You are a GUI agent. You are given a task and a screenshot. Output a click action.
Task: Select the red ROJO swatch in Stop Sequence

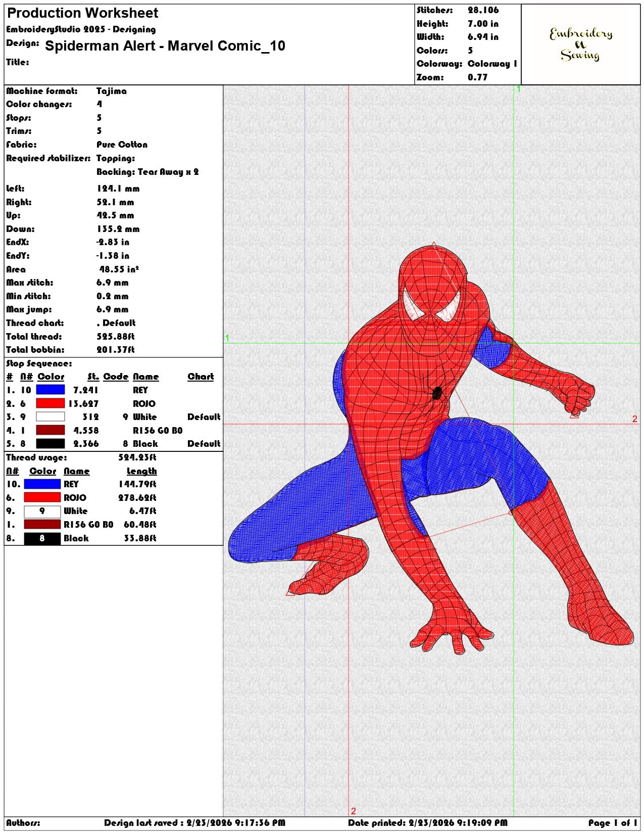51,403
